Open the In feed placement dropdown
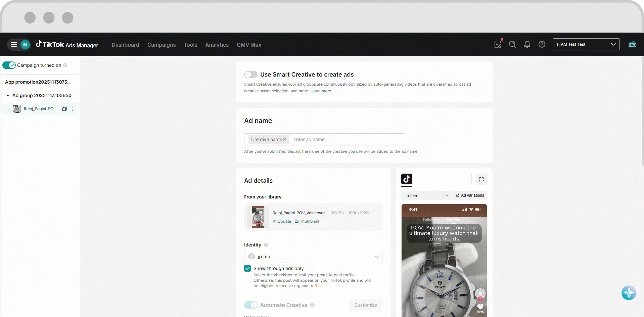The width and height of the screenshot is (644, 317). coord(426,195)
